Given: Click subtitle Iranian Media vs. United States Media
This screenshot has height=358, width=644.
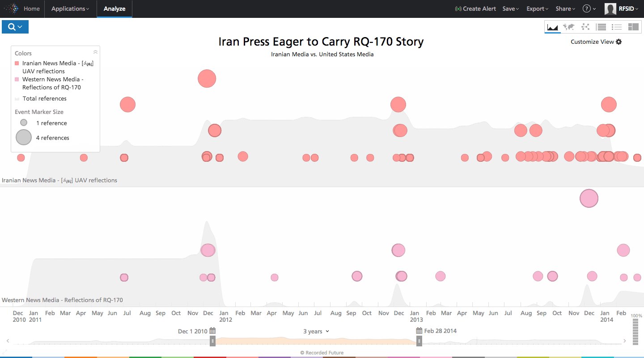Looking at the screenshot, I should click(x=322, y=54).
